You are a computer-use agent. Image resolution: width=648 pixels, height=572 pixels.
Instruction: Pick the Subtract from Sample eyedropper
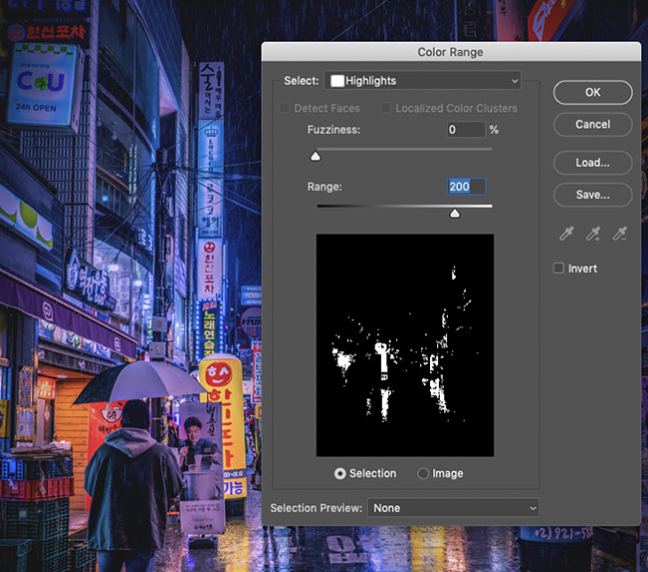[x=619, y=234]
